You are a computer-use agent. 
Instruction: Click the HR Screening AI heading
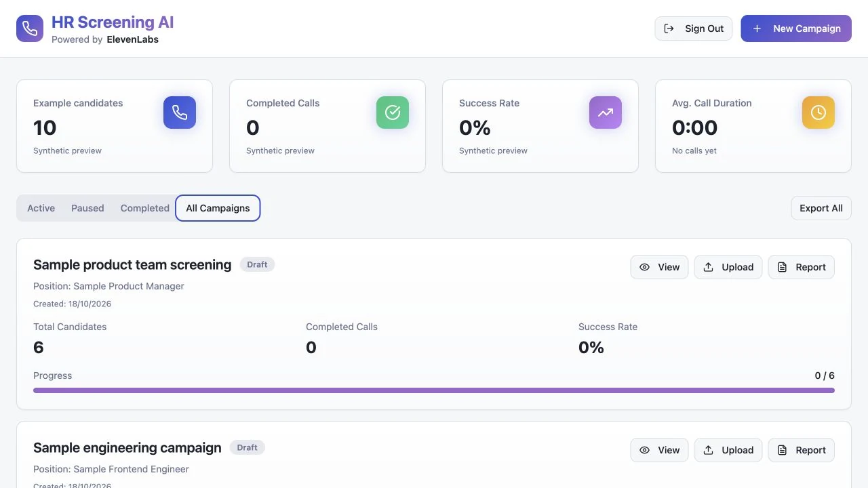click(113, 22)
